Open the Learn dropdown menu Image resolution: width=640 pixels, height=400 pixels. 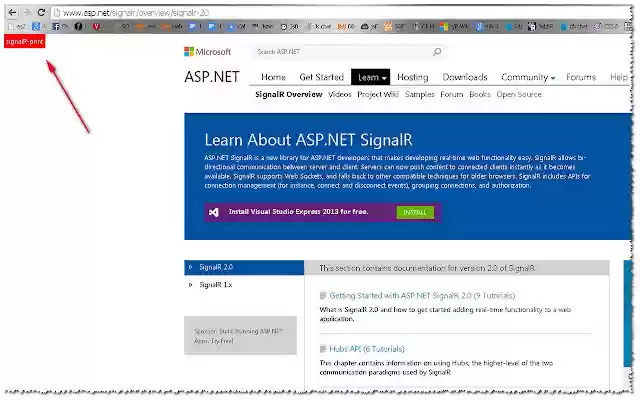pyautogui.click(x=371, y=77)
